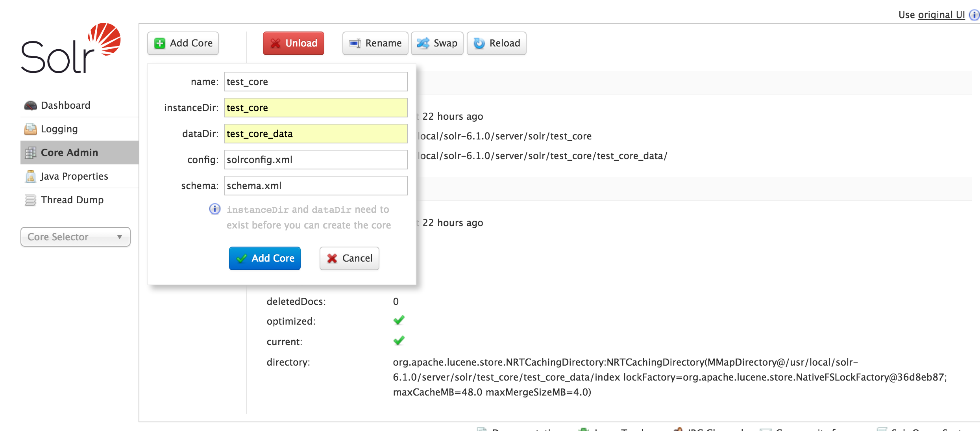
Task: Click the checkmark icon on blue Add Core
Action: [242, 258]
